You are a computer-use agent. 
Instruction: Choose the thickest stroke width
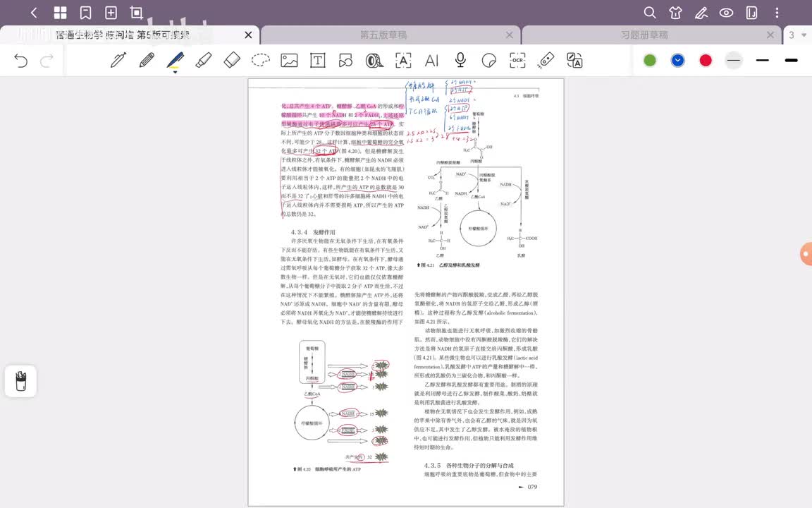point(791,60)
